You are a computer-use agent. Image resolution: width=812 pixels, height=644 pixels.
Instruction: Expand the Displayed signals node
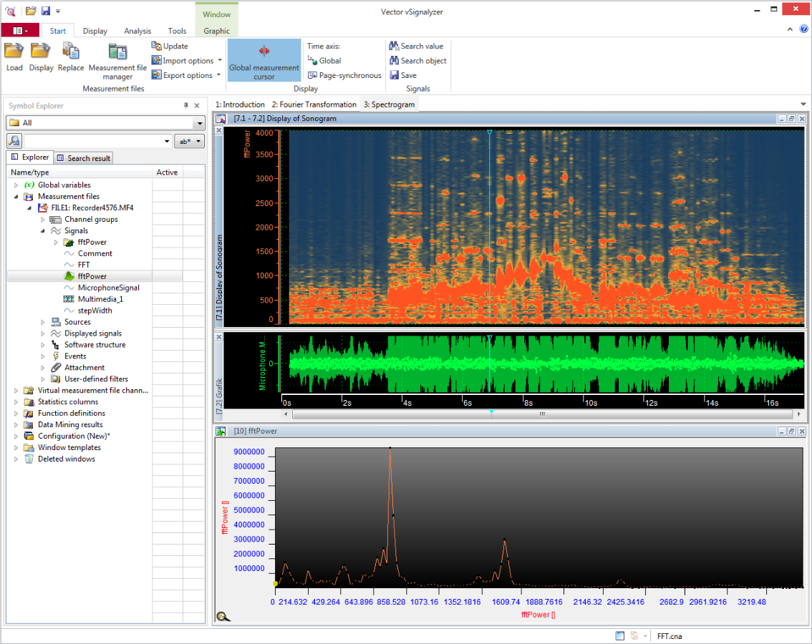(43, 333)
